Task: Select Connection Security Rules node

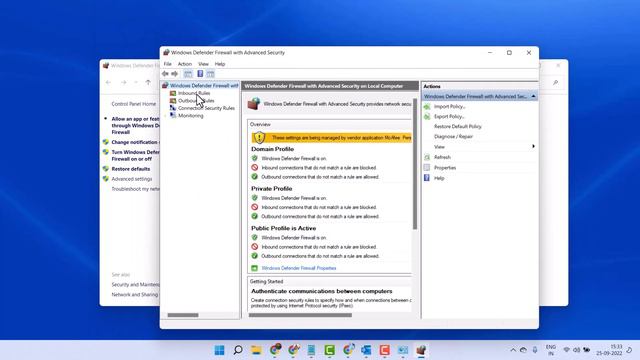Action: coord(206,108)
